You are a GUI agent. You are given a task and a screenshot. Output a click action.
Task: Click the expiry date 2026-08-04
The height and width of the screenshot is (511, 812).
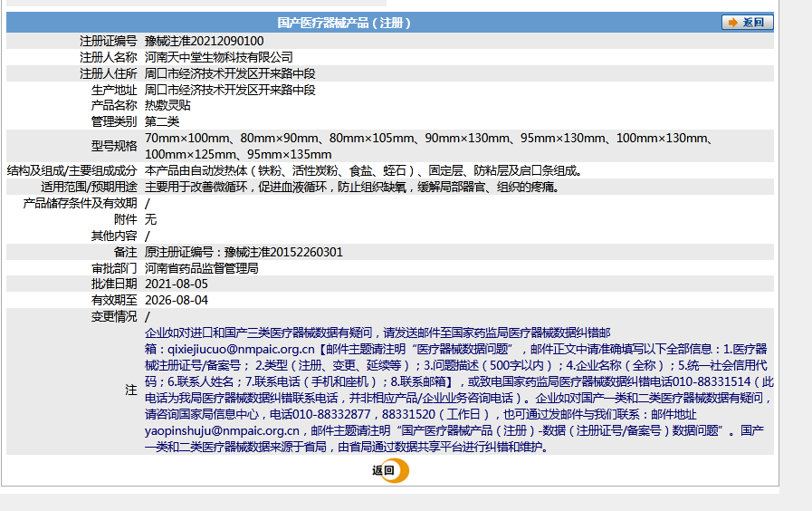point(176,300)
